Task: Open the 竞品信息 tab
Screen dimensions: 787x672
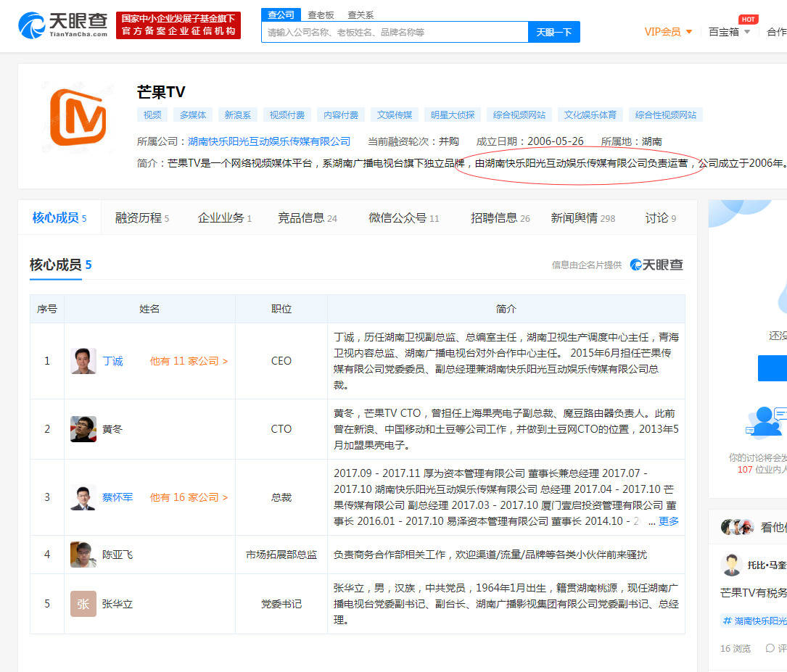Action: tap(307, 218)
